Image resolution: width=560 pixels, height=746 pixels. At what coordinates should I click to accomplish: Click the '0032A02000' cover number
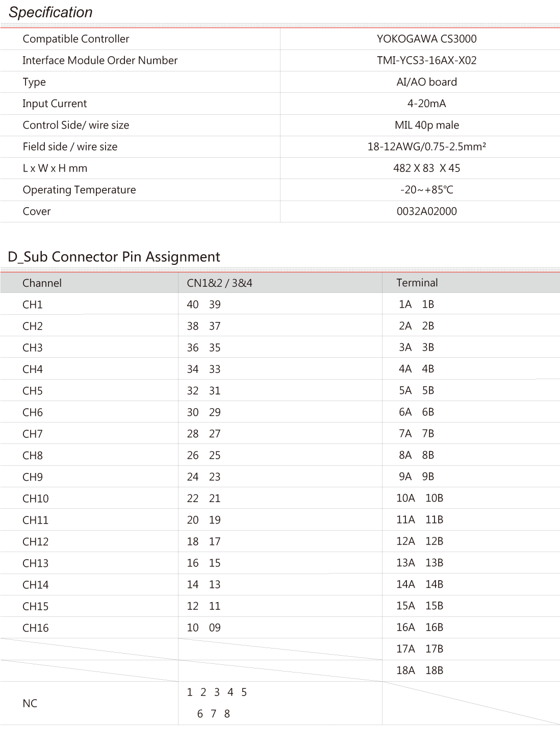tap(426, 211)
